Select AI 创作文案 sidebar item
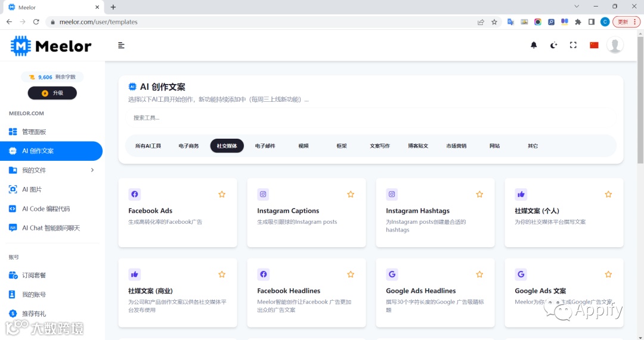The width and height of the screenshot is (644, 340). pos(51,151)
